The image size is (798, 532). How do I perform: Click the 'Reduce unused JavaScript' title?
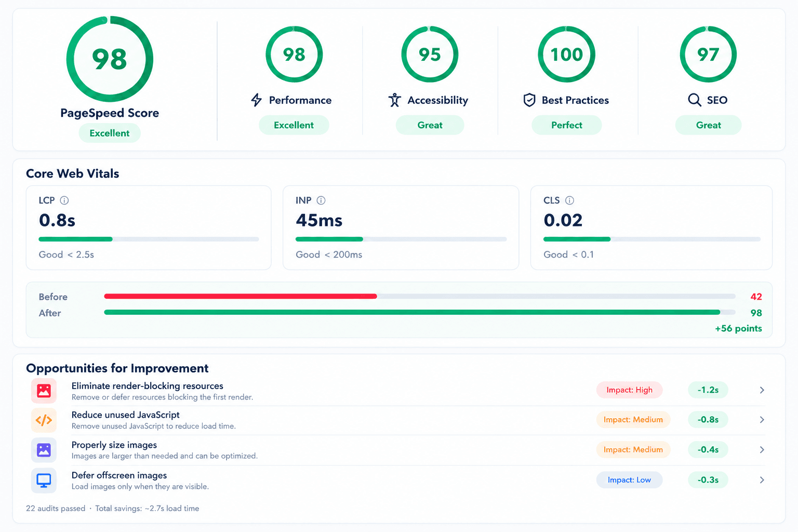point(125,415)
